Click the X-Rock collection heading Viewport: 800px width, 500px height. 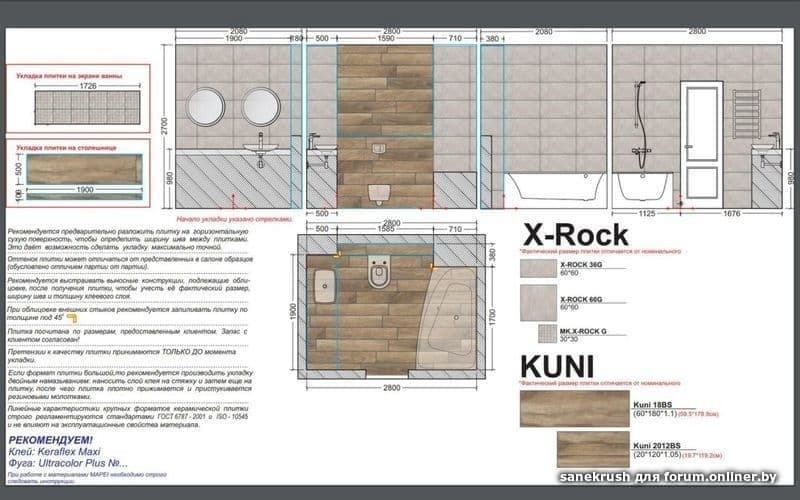(x=574, y=235)
